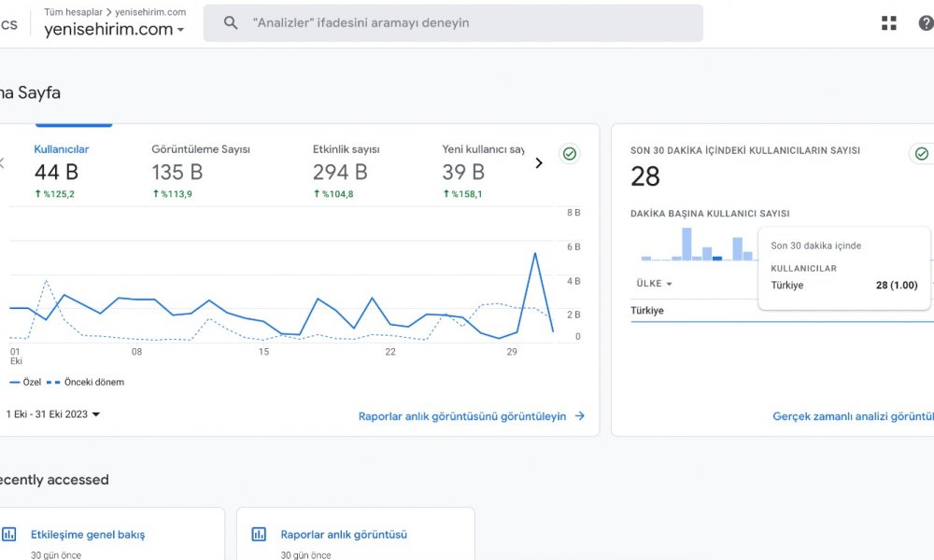Click the green check icon on realtime card
The height and width of the screenshot is (560, 934).
pyautogui.click(x=921, y=154)
